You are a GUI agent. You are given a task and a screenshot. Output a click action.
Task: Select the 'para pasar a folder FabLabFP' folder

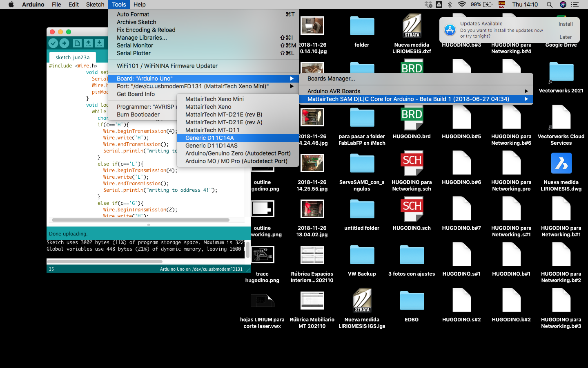click(362, 118)
